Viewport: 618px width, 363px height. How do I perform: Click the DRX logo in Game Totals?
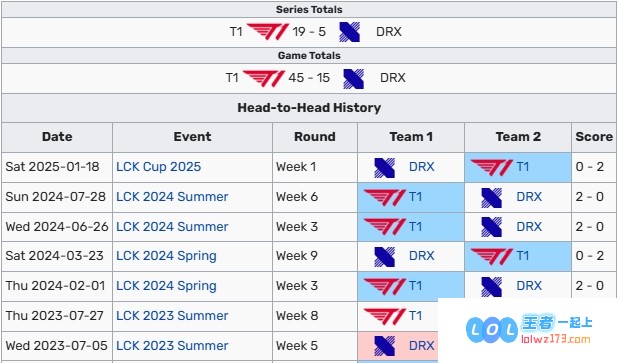[354, 78]
